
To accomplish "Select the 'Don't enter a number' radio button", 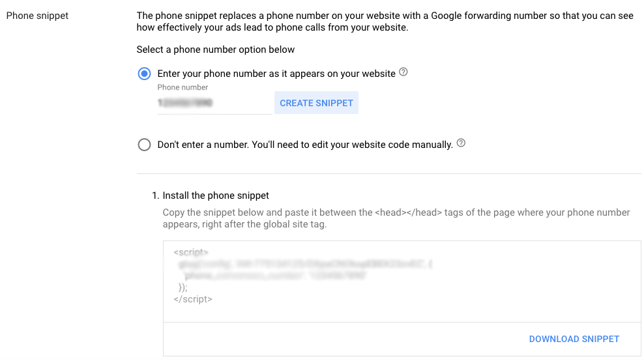I will coord(144,145).
